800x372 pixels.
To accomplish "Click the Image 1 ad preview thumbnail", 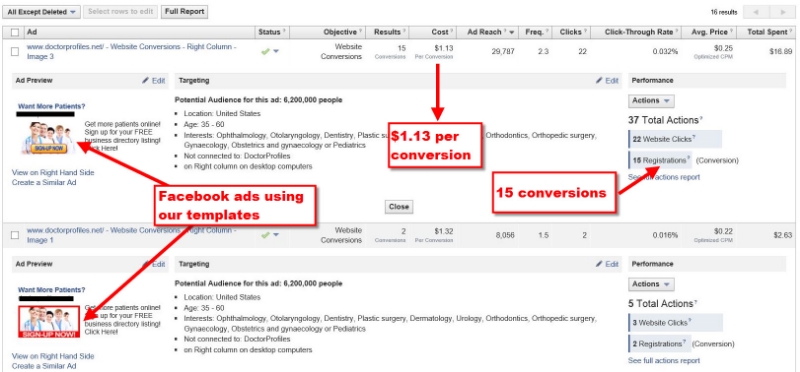I will click(48, 321).
